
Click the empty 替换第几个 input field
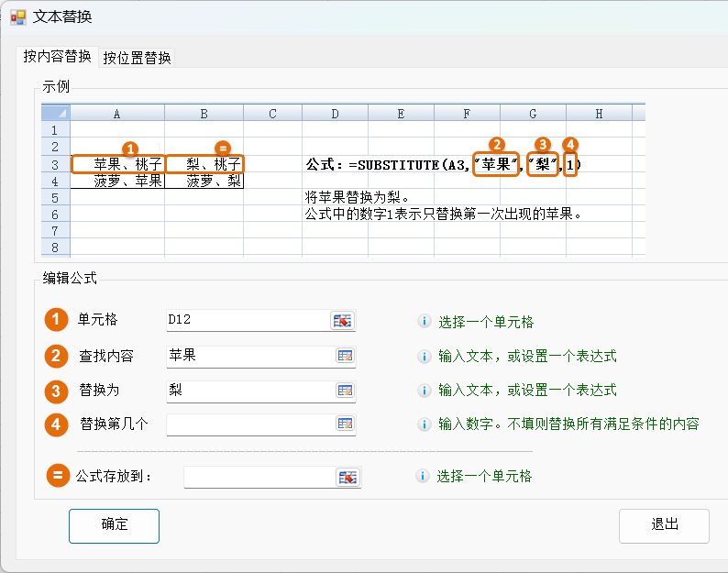pyautogui.click(x=248, y=424)
